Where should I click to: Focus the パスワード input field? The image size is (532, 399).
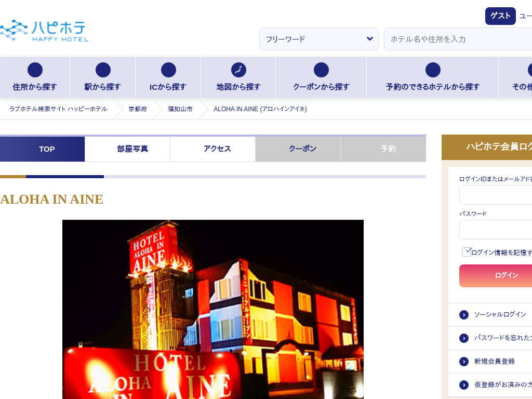point(496,230)
